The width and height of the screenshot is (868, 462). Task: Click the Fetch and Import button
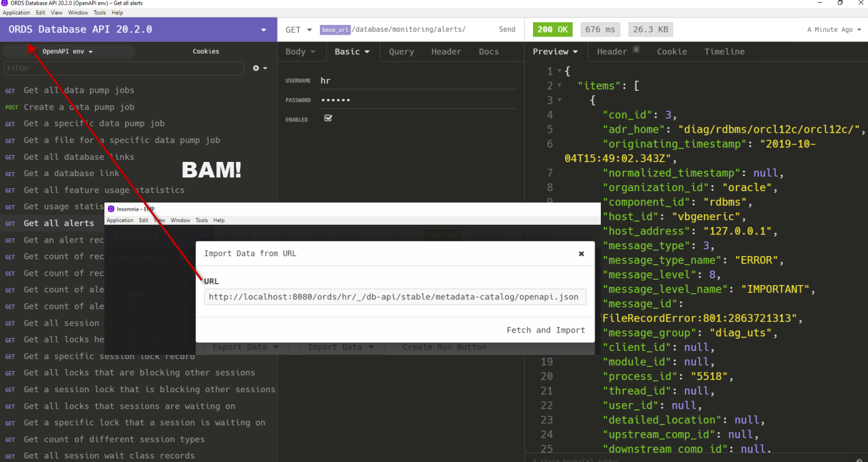point(546,330)
